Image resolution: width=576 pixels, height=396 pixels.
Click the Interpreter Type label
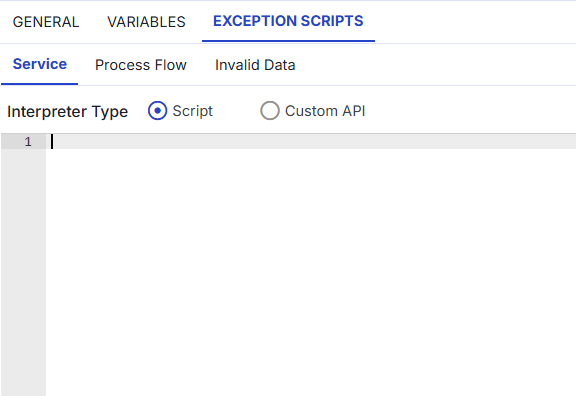[x=68, y=111]
